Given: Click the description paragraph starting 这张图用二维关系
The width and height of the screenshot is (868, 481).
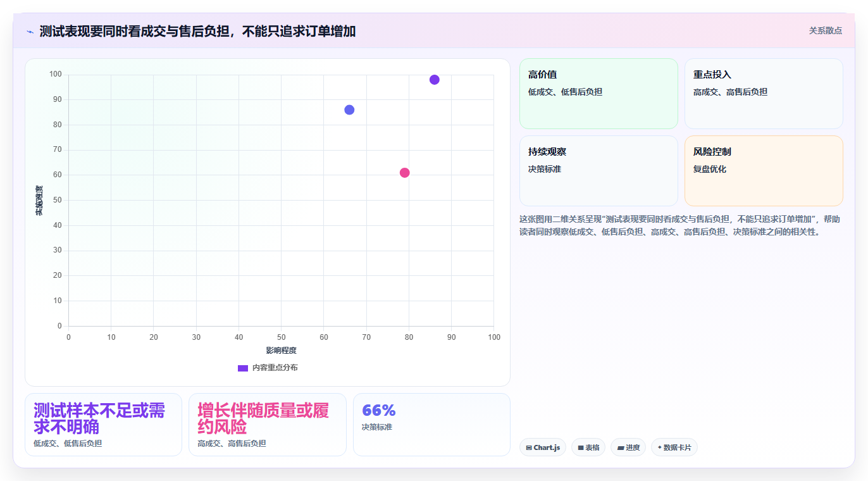Looking at the screenshot, I should 680,225.
